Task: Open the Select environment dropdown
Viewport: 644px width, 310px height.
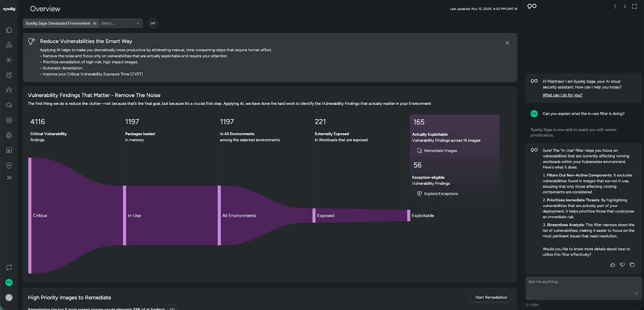Action: (121, 23)
